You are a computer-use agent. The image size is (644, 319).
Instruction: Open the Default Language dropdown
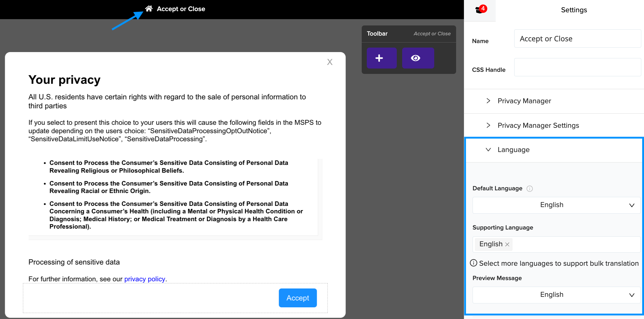coord(556,205)
